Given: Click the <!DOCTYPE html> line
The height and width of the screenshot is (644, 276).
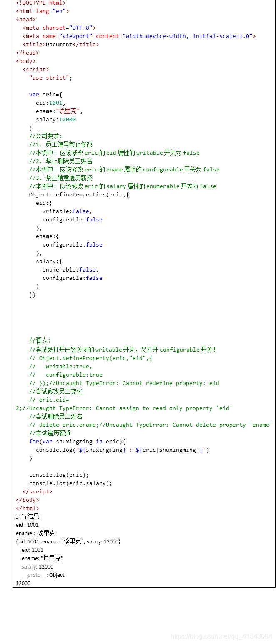Looking at the screenshot, I should coord(40,3).
